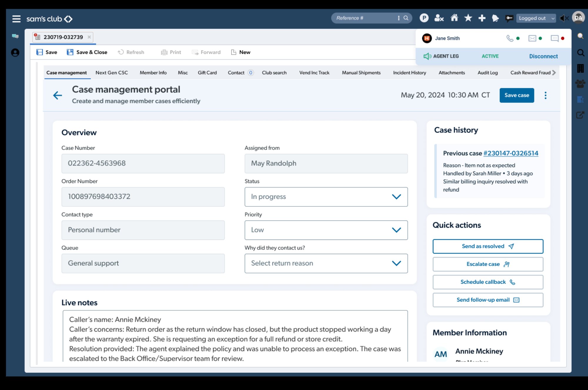588x390 pixels.
Task: Click the Escalate case button
Action: (x=488, y=264)
